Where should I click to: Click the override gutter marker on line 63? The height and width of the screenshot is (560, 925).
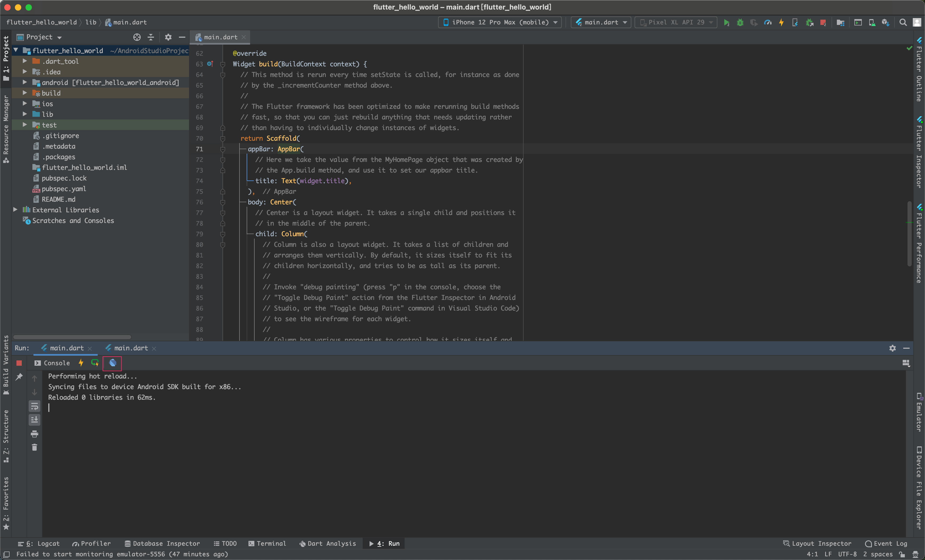[x=210, y=64]
